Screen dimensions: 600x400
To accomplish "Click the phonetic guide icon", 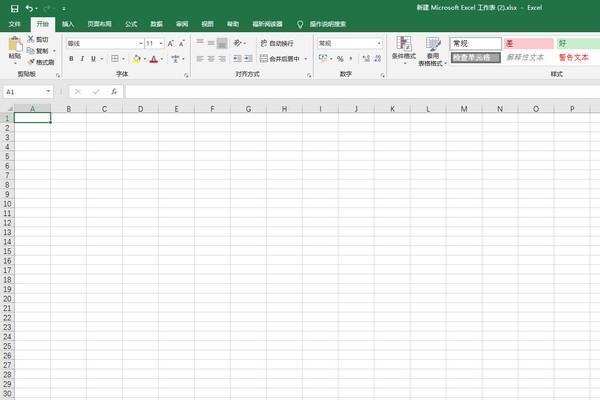I will [x=175, y=59].
